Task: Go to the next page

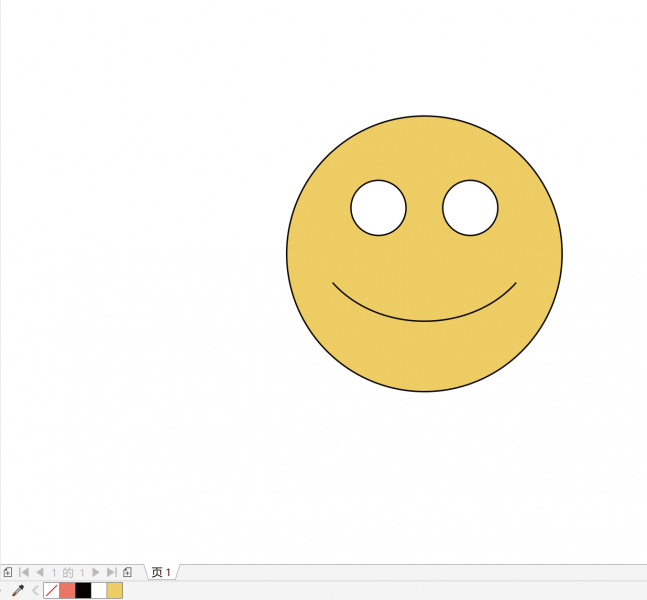Action: click(96, 572)
